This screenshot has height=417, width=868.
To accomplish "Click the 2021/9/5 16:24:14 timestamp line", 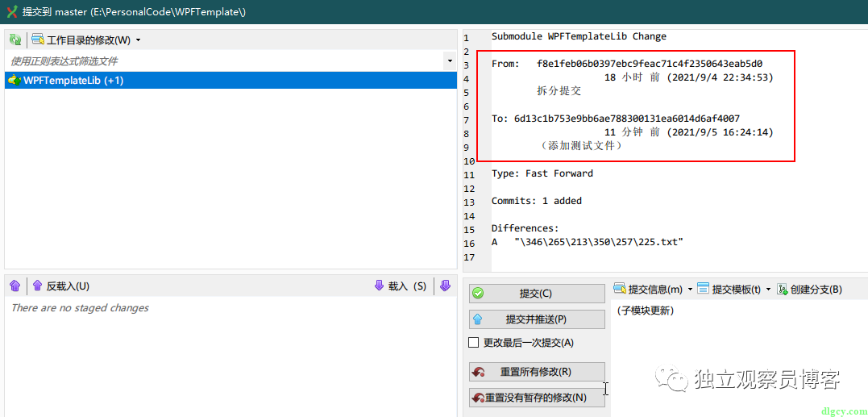I will click(688, 133).
